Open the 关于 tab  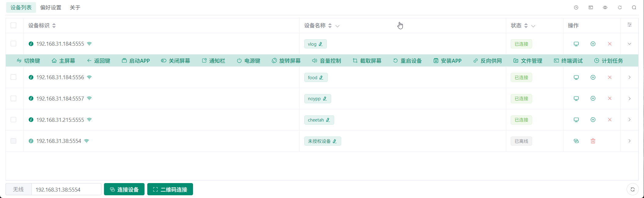pos(75,8)
